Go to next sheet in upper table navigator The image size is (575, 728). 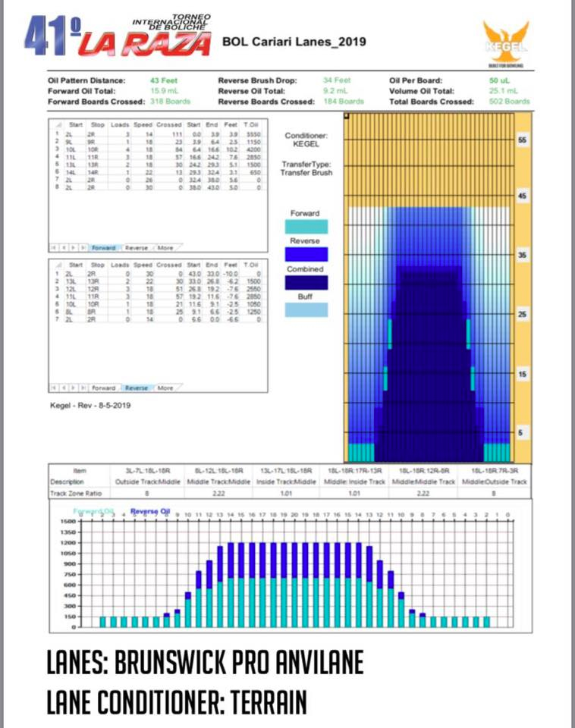[74, 248]
